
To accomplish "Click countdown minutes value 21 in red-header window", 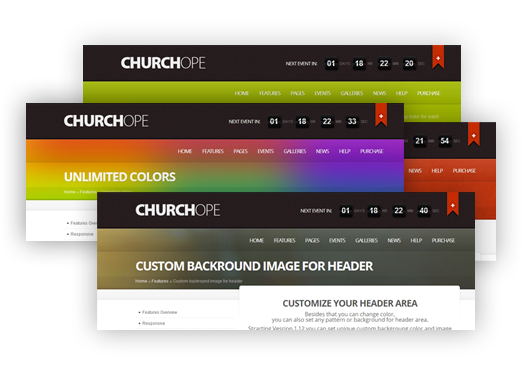I will 419,141.
